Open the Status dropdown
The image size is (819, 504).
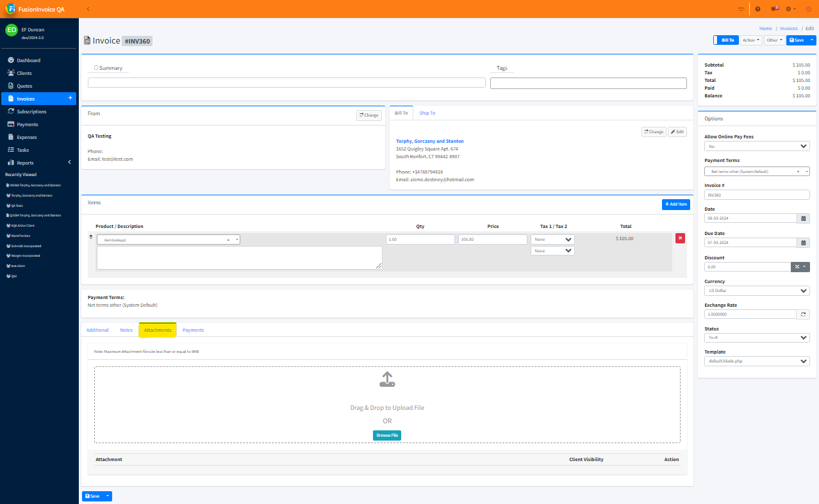point(757,337)
